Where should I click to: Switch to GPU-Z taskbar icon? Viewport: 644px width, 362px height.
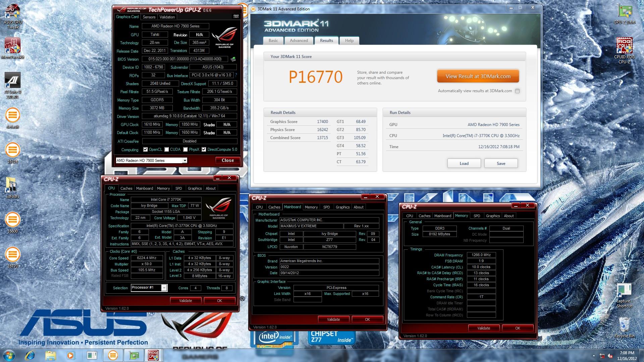(134, 355)
